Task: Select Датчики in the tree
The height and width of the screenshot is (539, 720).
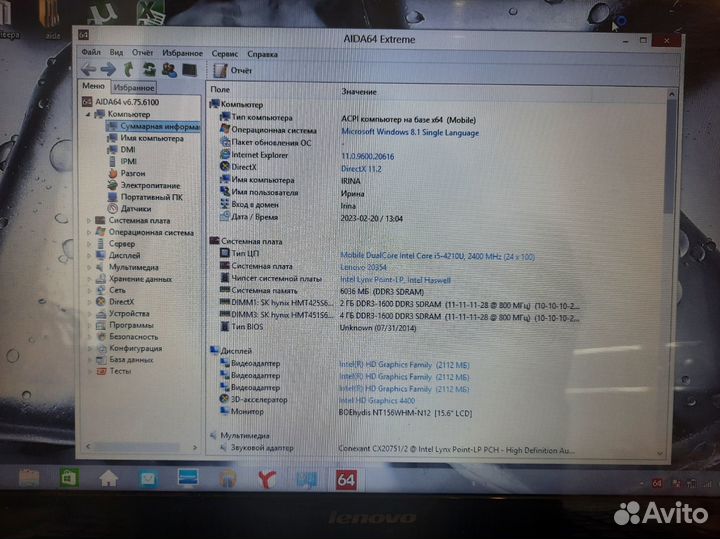Action: point(135,209)
